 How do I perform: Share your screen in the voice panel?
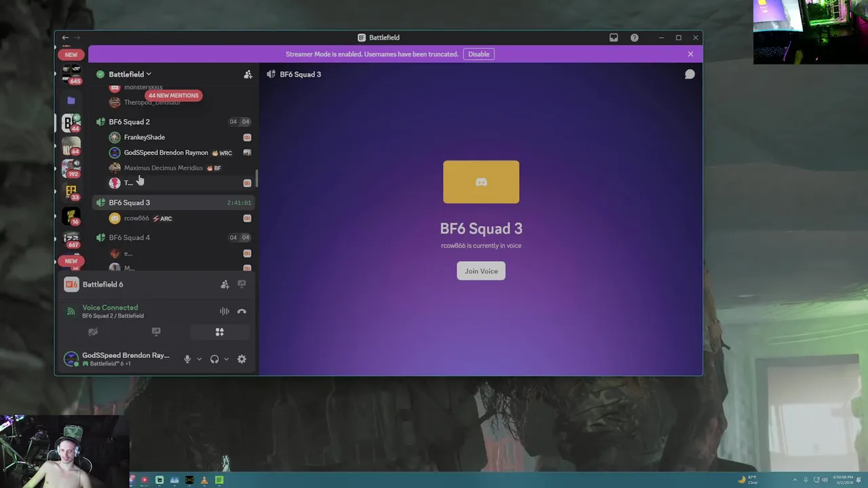[x=156, y=332]
